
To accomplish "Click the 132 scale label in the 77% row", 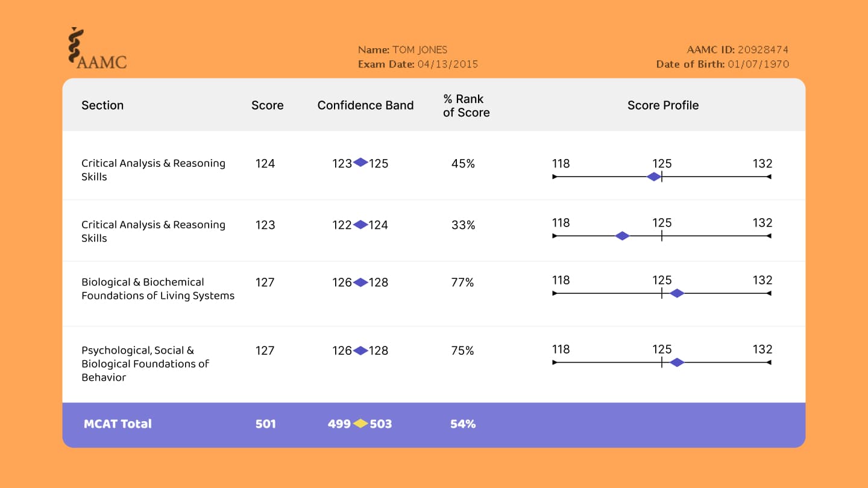I will [x=763, y=280].
